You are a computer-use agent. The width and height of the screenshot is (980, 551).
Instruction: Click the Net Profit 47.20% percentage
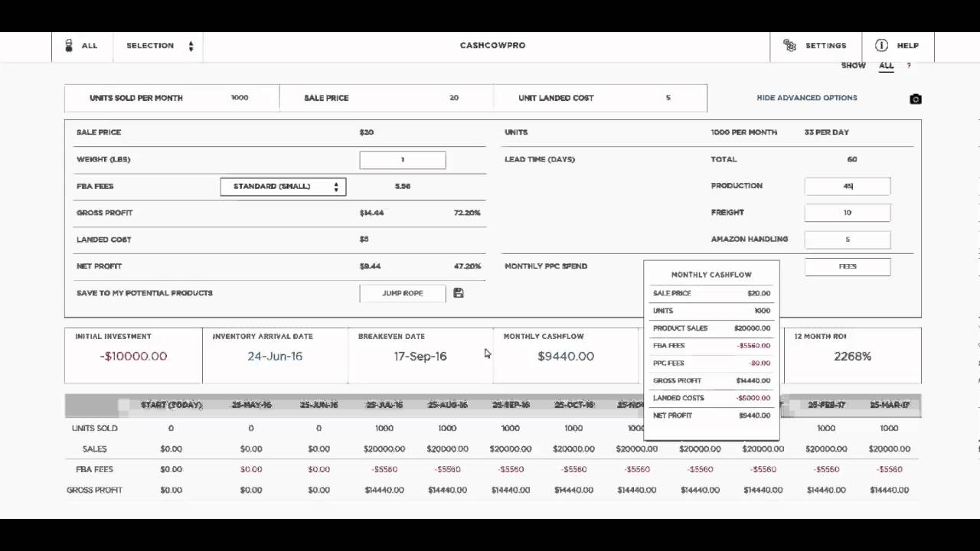pos(467,266)
